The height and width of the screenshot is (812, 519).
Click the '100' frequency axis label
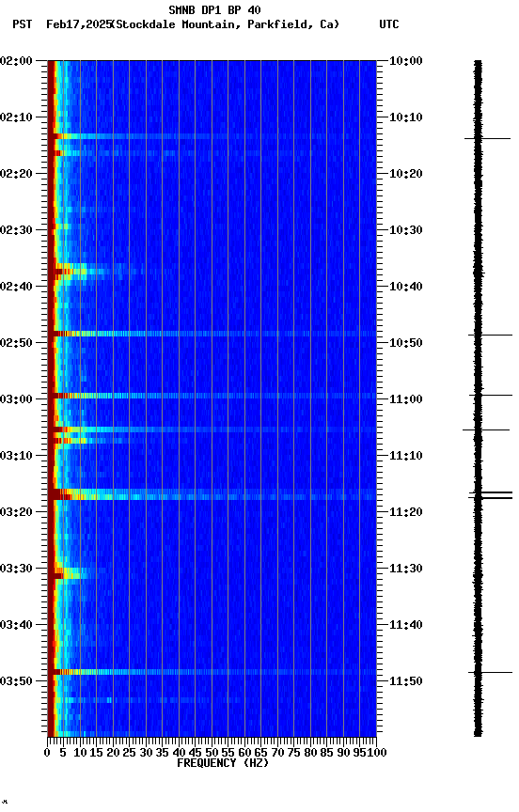[x=378, y=753]
